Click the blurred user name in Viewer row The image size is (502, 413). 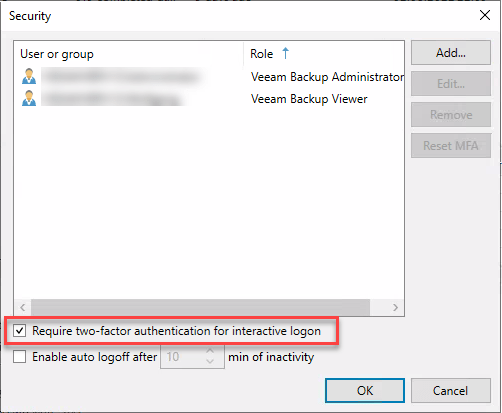113,99
